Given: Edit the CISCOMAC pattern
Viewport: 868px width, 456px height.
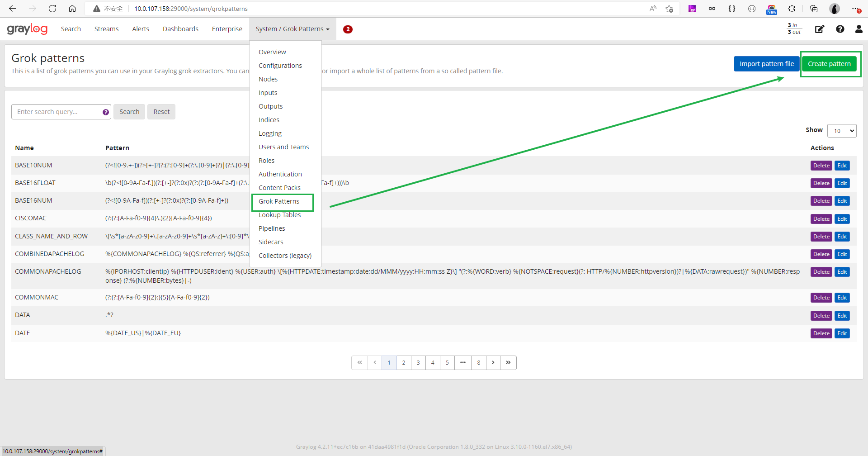Looking at the screenshot, I should click(x=842, y=219).
